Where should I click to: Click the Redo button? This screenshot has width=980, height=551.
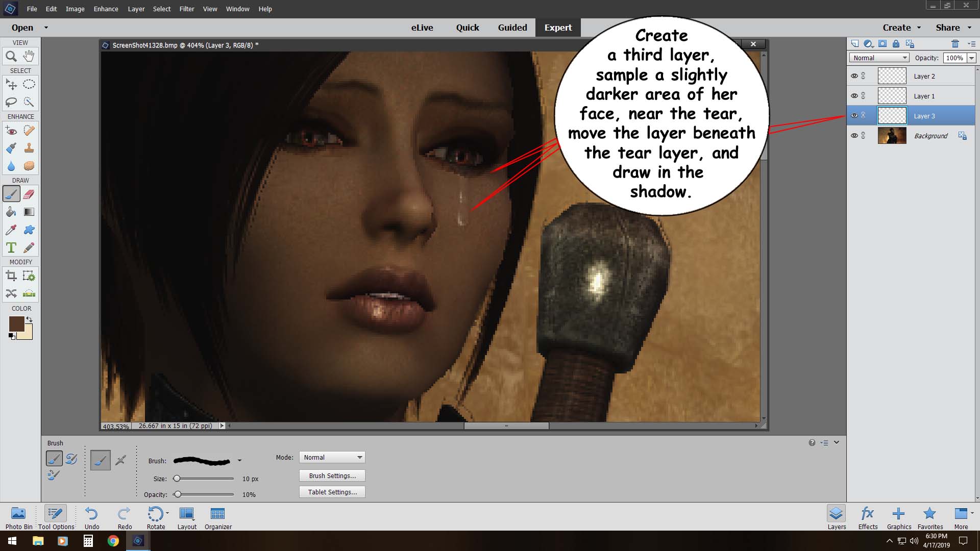pos(125,517)
